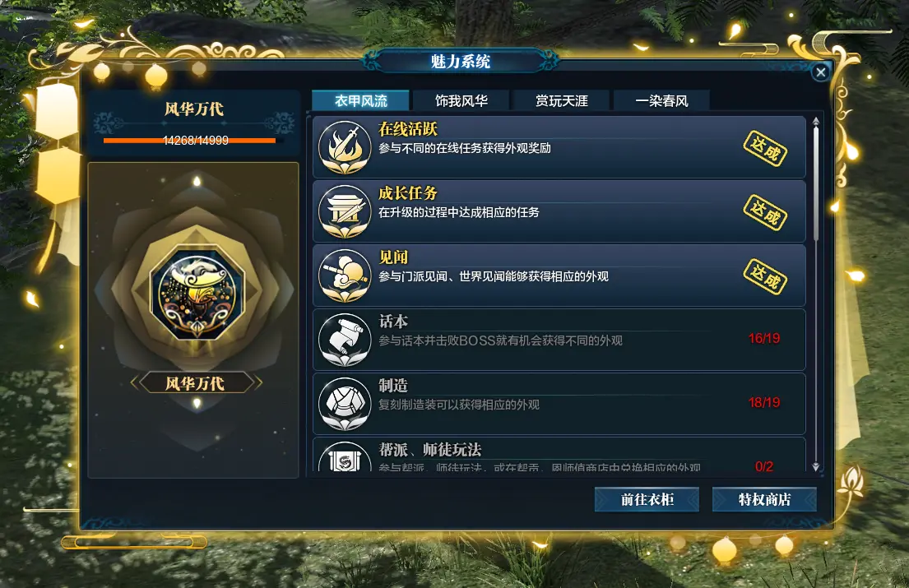Screen dimensions: 909x588
Task: Select the 成长任务 pavilion icon
Action: coord(345,211)
